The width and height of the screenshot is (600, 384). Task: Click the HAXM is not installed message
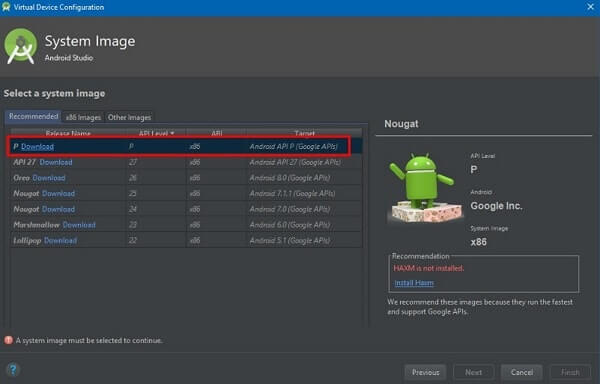(x=429, y=268)
